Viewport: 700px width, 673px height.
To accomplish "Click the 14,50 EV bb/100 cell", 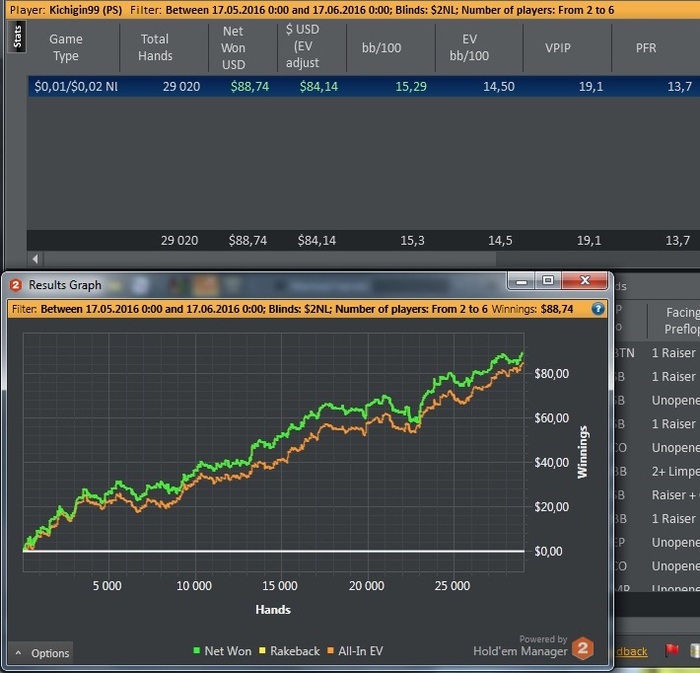I will pyautogui.click(x=499, y=86).
